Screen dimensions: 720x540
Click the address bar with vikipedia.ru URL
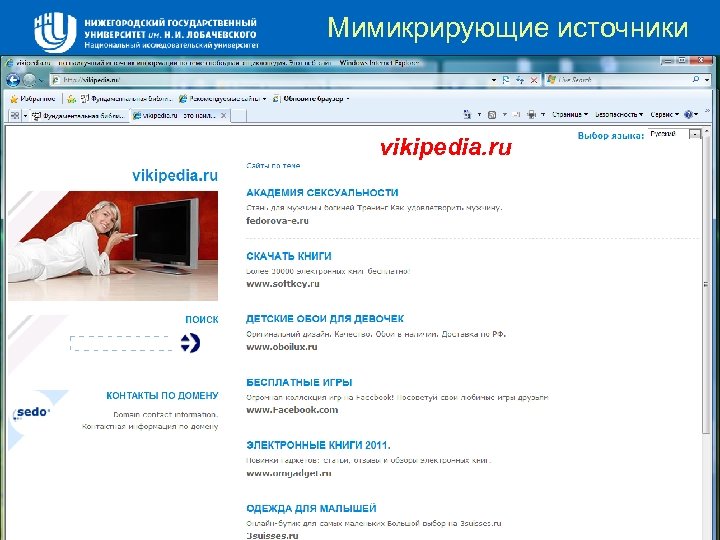(269, 80)
